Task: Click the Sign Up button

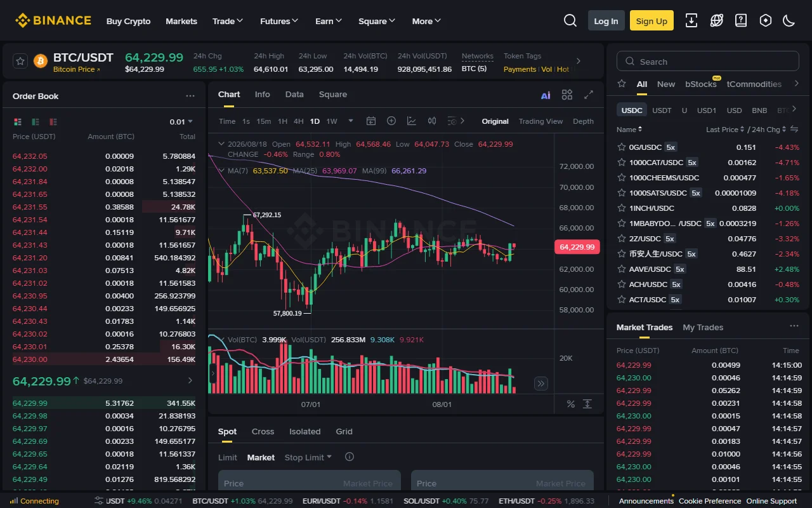Action: 652,21
